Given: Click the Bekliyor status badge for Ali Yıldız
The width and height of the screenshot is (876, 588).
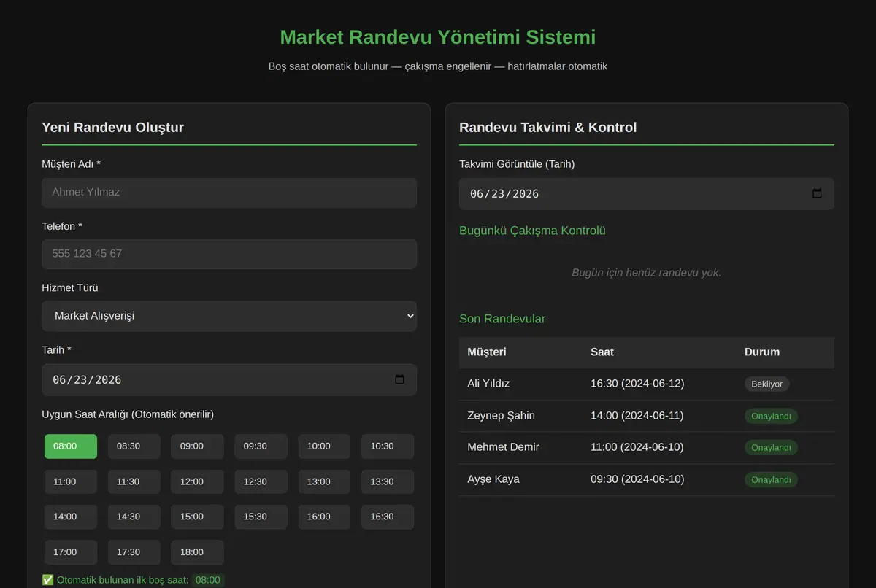Looking at the screenshot, I should click(x=766, y=384).
